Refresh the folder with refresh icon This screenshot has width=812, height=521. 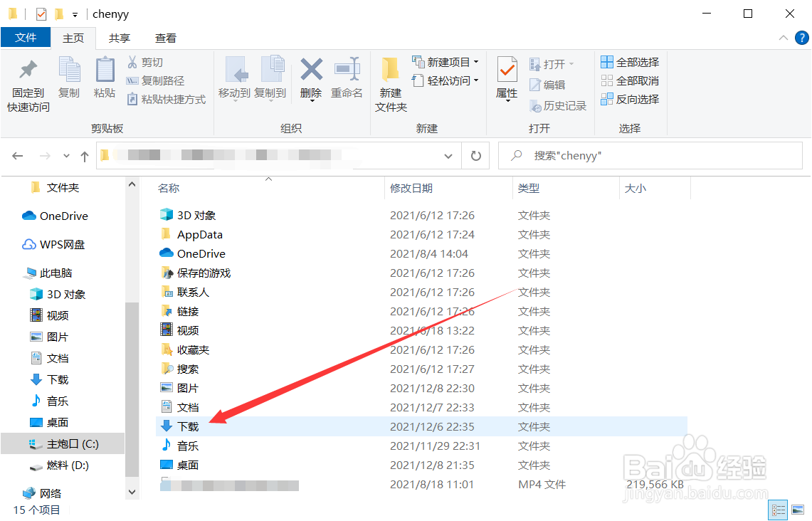coord(475,155)
